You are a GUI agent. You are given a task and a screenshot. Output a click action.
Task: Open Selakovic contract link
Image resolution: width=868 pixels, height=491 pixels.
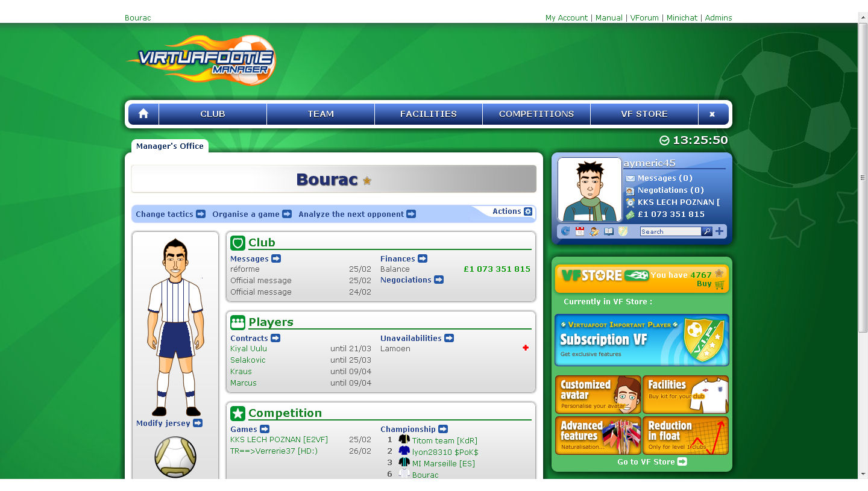[248, 360]
